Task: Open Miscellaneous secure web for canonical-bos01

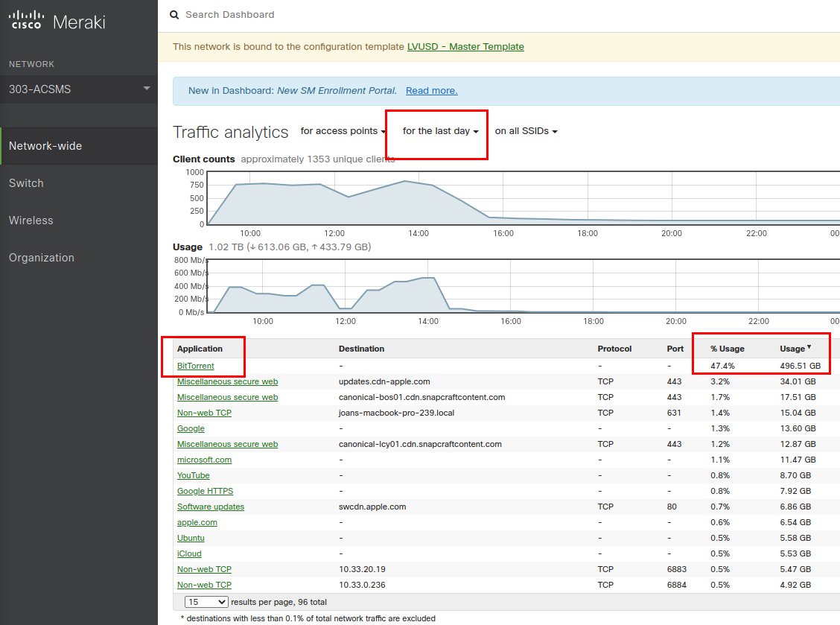Action: click(227, 397)
